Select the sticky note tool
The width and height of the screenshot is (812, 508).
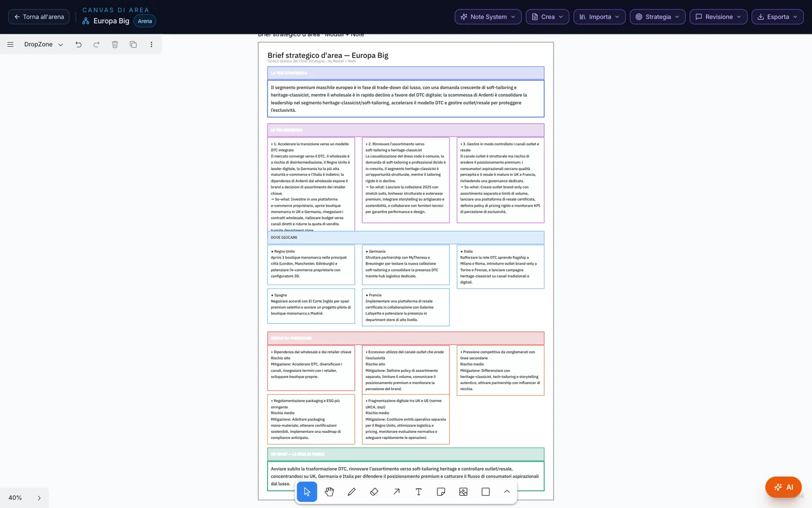pyautogui.click(x=441, y=492)
